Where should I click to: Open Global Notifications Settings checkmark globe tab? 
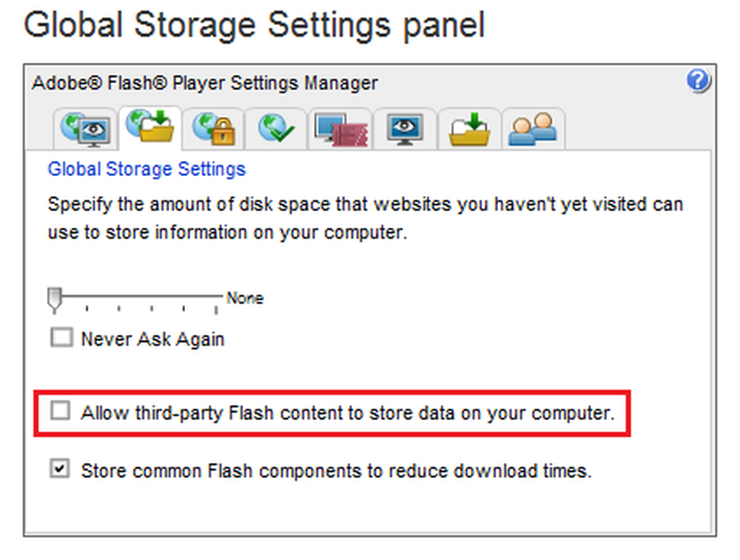277,129
